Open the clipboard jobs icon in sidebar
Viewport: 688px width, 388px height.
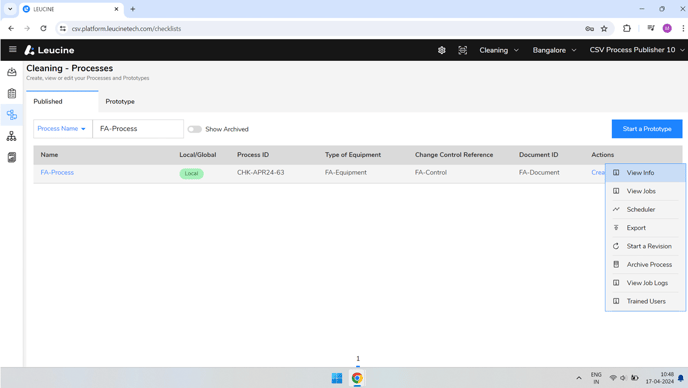point(12,93)
